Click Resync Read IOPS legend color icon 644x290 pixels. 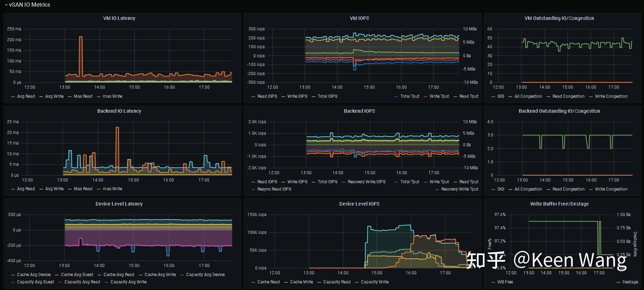(x=253, y=189)
